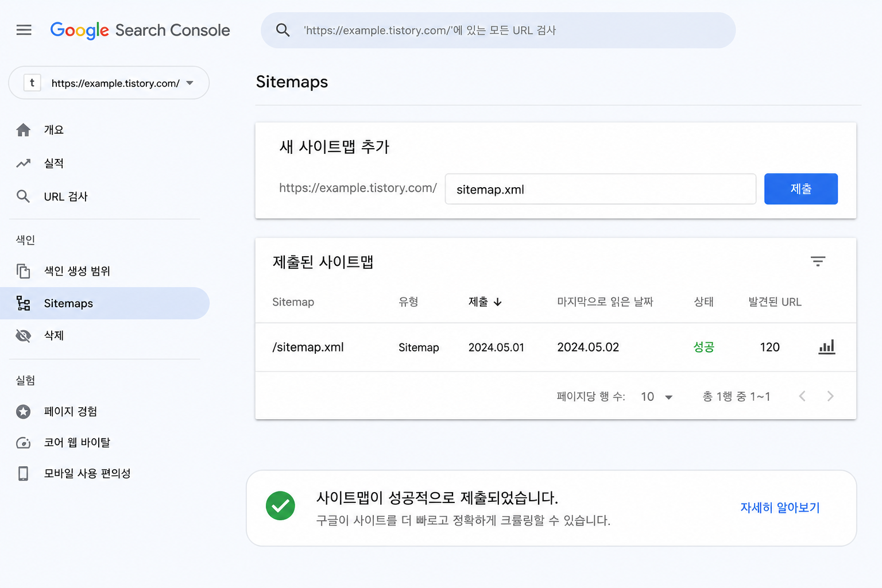882x588 pixels.
Task: Open the 실적 performance report
Action: click(54, 163)
